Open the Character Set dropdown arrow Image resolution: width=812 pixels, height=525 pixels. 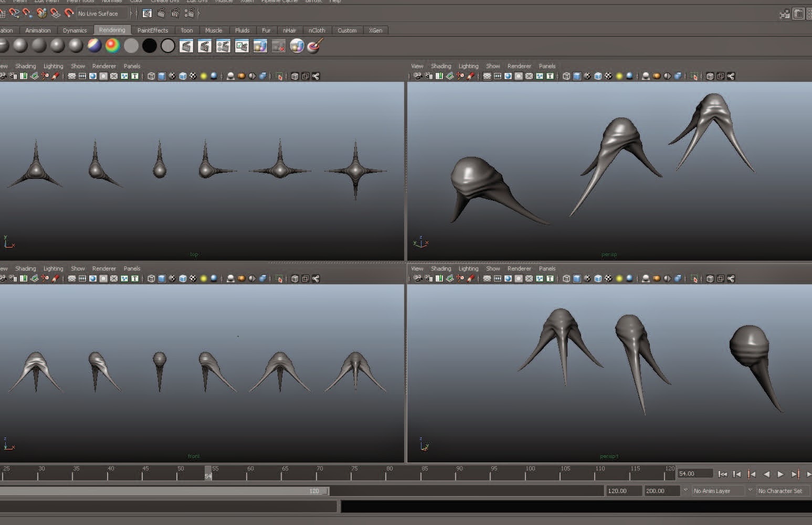click(750, 490)
